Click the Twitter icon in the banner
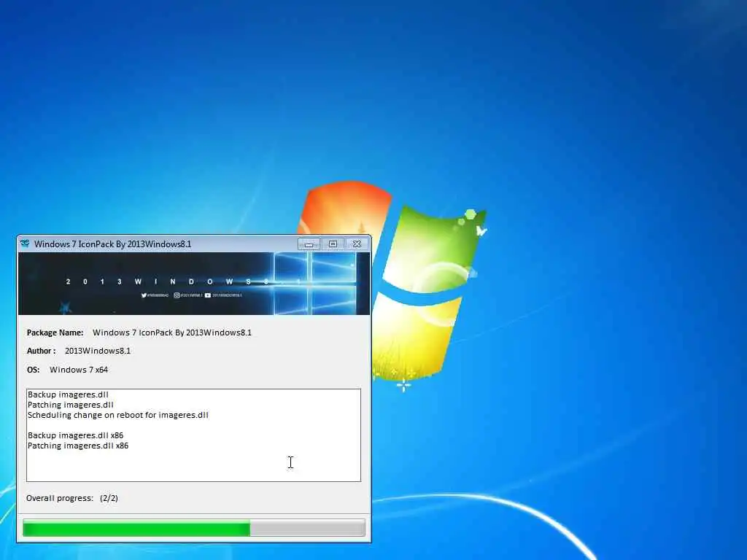This screenshot has width=747, height=560. pyautogui.click(x=144, y=295)
